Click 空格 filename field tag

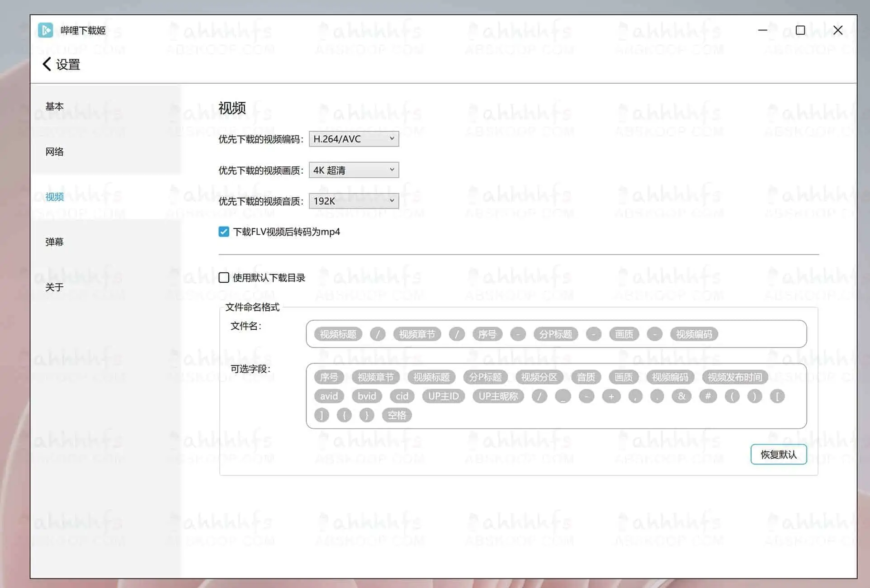[x=396, y=414]
